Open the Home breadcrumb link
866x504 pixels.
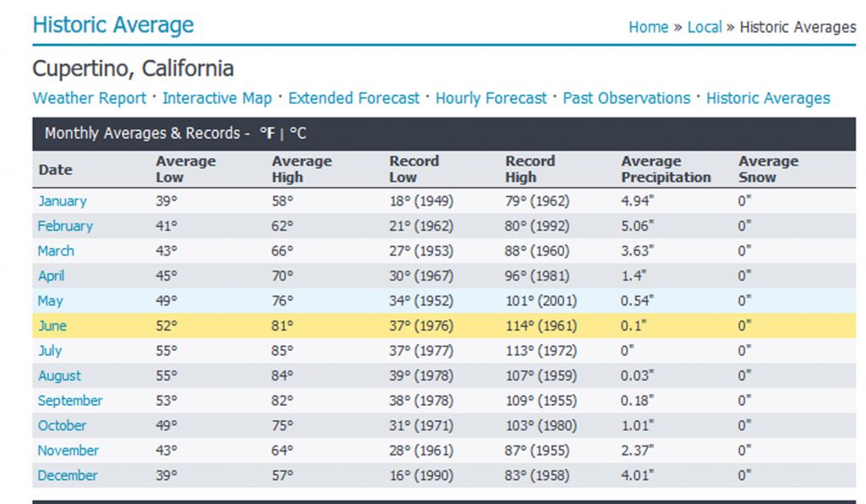pyautogui.click(x=648, y=27)
